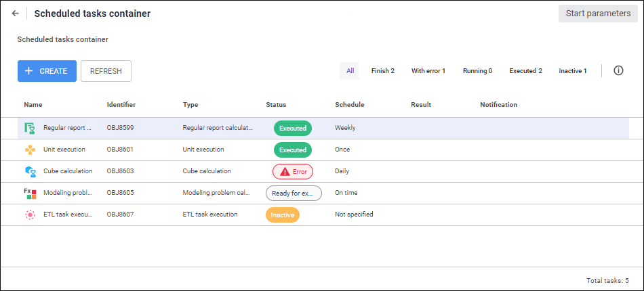Click the Unit execution task icon
The height and width of the screenshot is (291, 644).
click(x=30, y=150)
